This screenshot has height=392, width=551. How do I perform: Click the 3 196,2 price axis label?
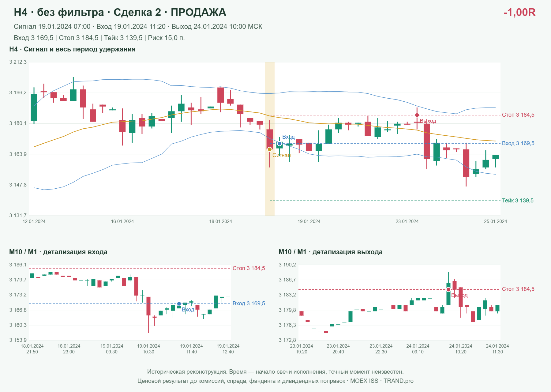pos(18,93)
